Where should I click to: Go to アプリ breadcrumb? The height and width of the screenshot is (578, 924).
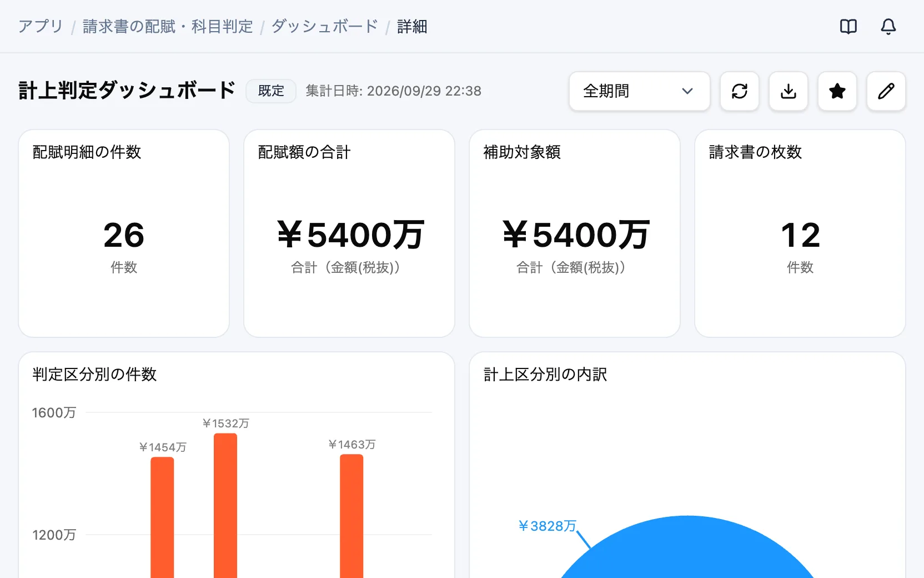click(41, 27)
